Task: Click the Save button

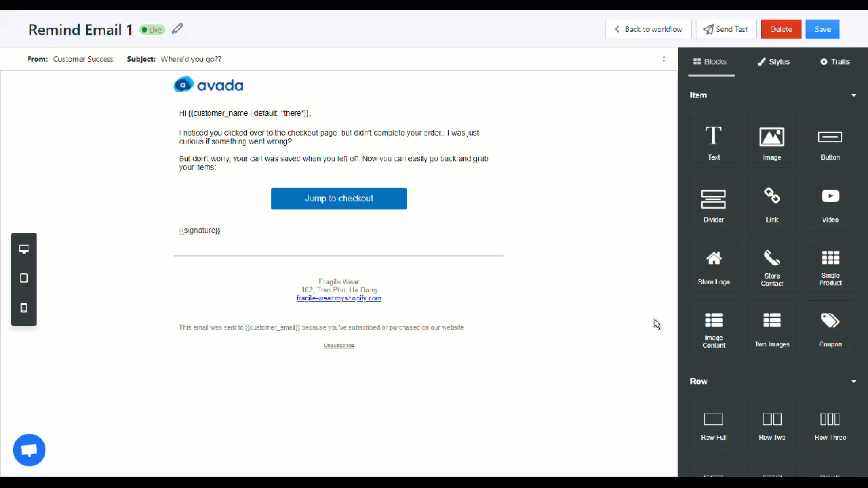Action: click(822, 29)
